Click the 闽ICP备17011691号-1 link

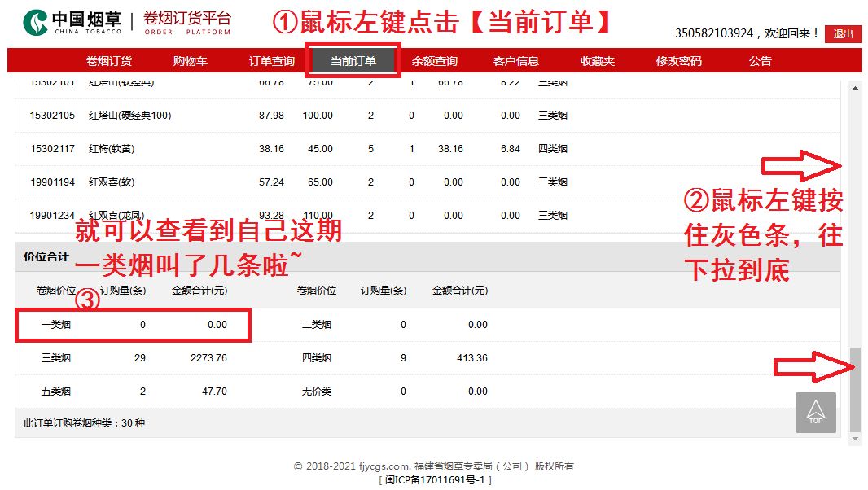pos(436,479)
